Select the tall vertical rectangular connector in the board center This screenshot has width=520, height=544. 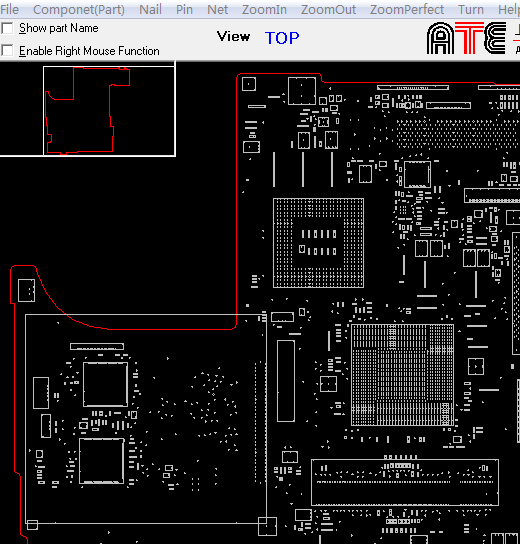(286, 381)
